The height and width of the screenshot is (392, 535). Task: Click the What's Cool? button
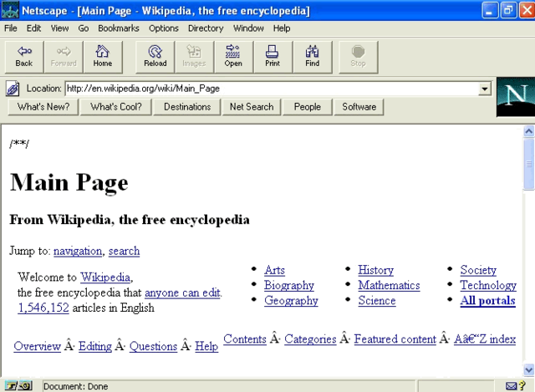click(x=116, y=107)
